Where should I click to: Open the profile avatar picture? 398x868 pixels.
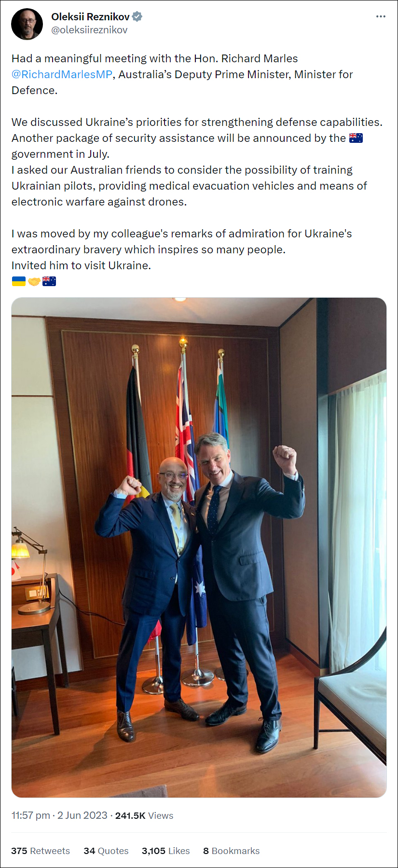point(27,24)
